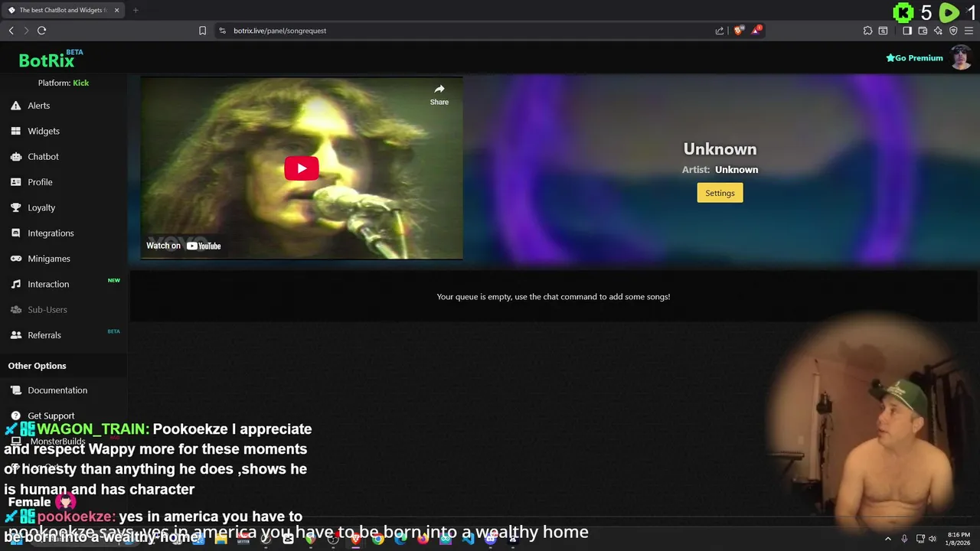
Task: Open Minigames via its gamepad icon
Action: tap(15, 259)
